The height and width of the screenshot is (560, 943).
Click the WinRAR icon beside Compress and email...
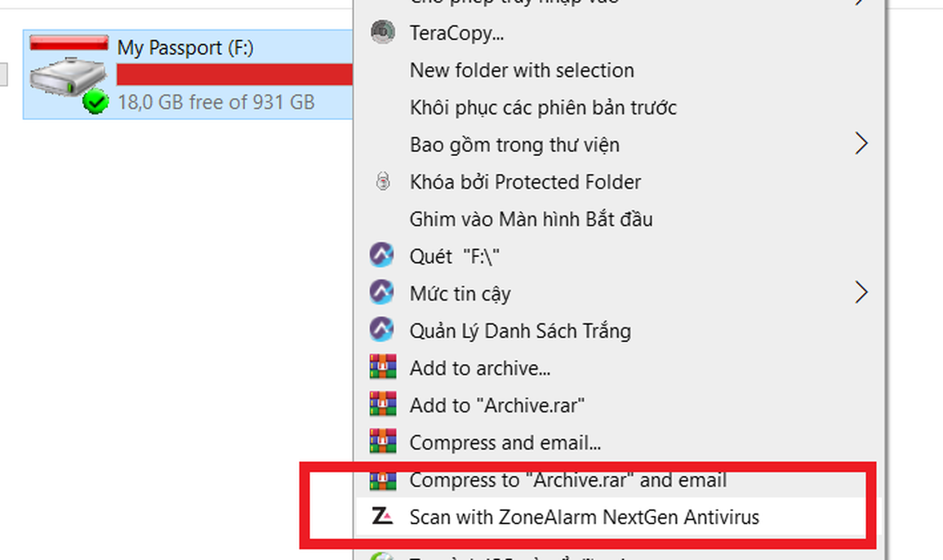[x=383, y=442]
